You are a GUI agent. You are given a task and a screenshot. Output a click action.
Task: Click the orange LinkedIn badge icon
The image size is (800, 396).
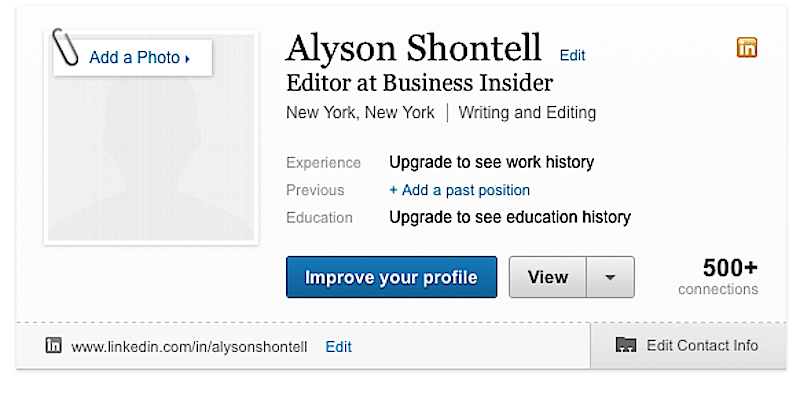tap(747, 47)
